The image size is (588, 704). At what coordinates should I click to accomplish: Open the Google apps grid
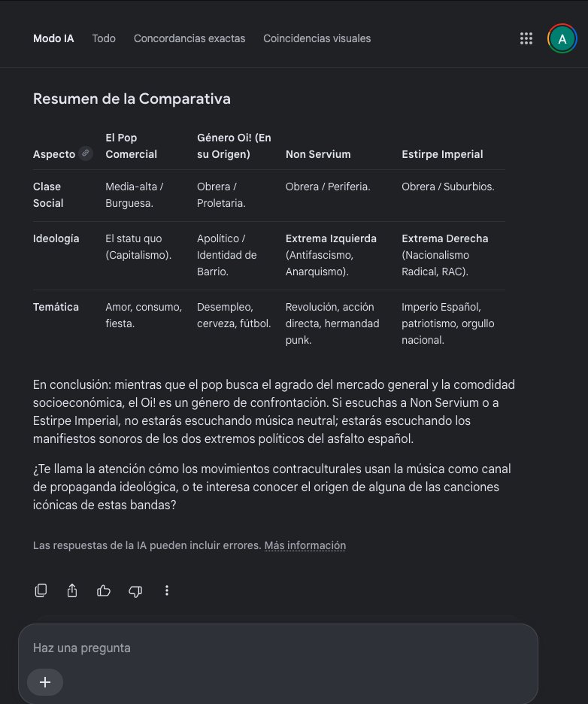click(x=526, y=38)
